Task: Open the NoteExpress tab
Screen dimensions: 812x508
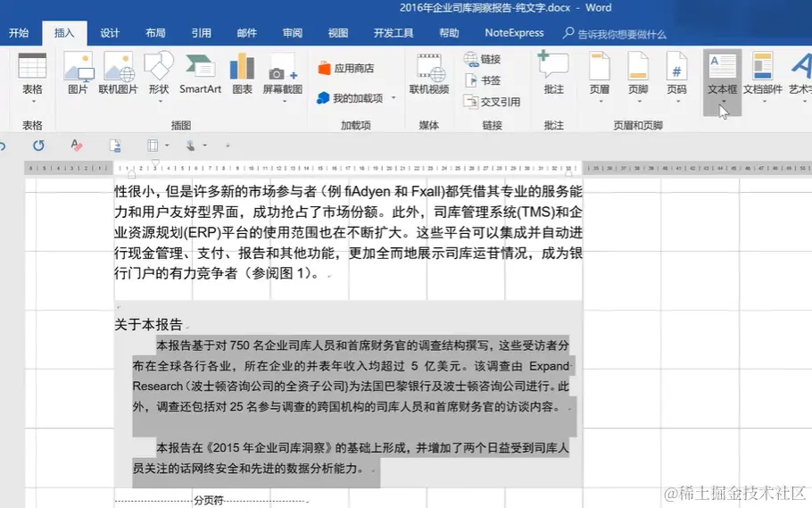Action: (x=514, y=33)
